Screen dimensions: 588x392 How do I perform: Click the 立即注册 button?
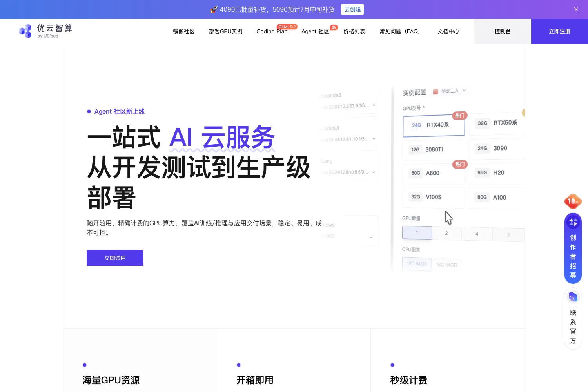coord(559,31)
